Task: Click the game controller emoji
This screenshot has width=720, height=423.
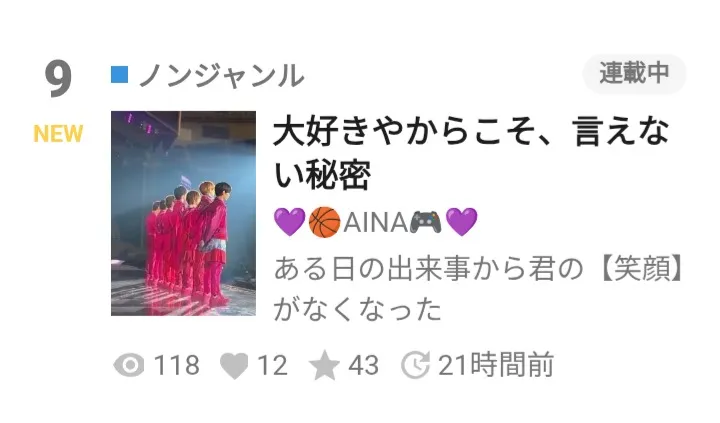Action: coord(425,222)
